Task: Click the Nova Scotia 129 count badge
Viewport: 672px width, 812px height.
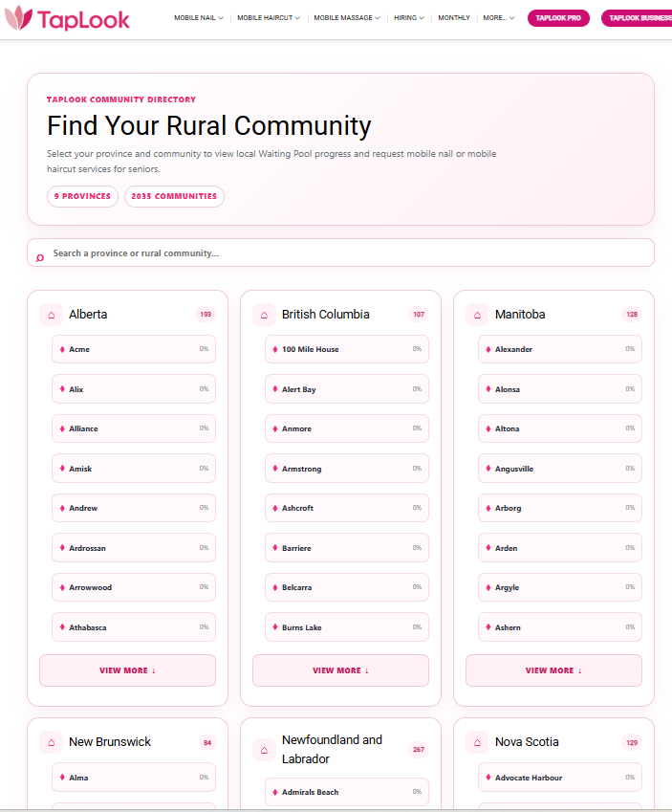Action: 632,742
